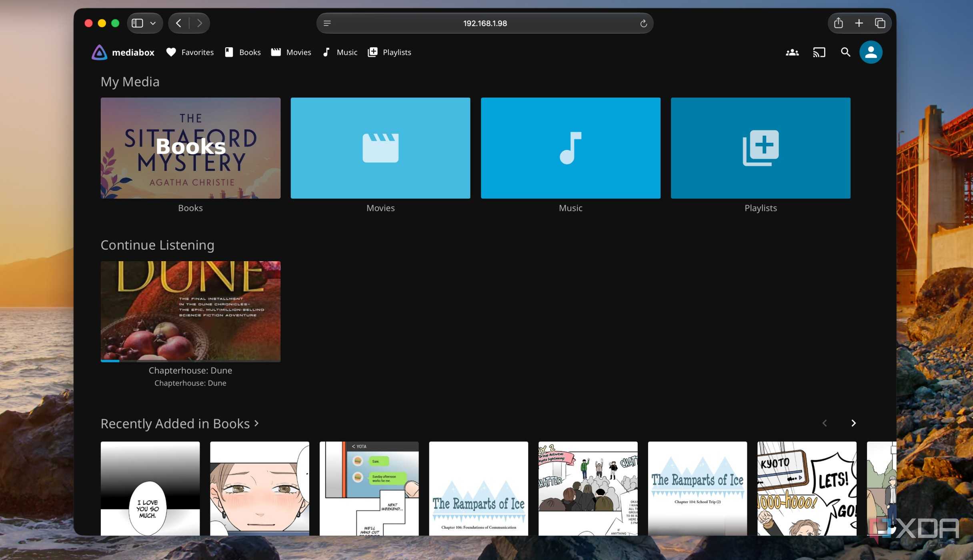The image size is (973, 560).
Task: Open the Playlists navigation link
Action: coord(389,52)
